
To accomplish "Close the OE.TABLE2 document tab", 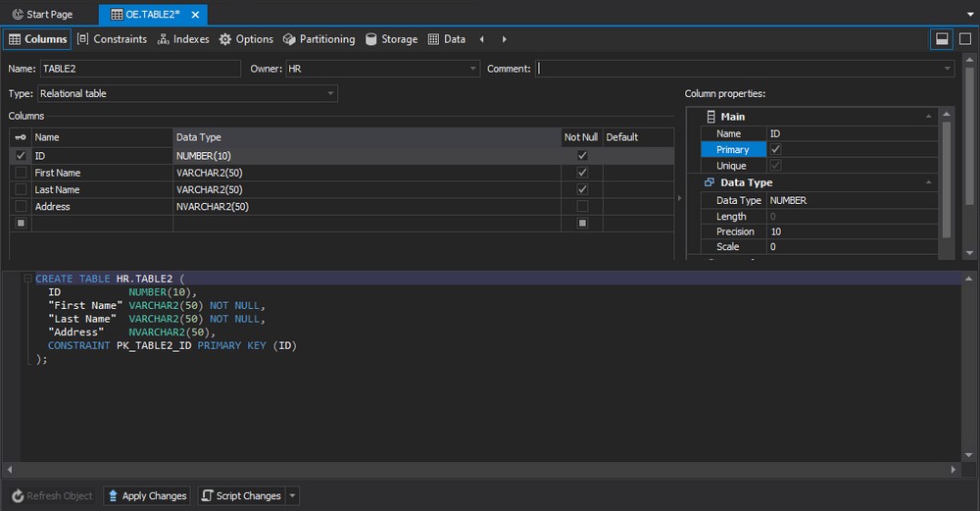I will click(195, 15).
